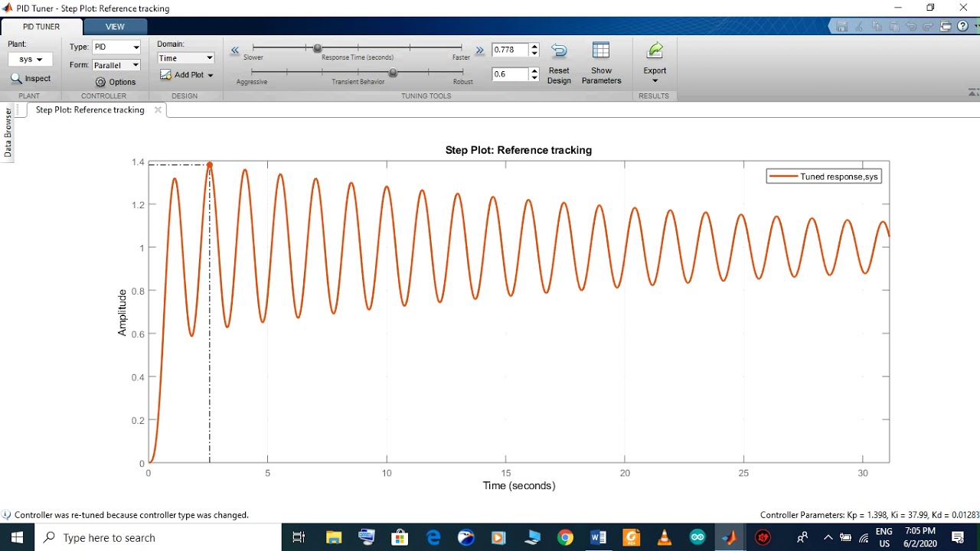The width and height of the screenshot is (980, 551).
Task: Click Type here to search box
Action: (x=158, y=537)
